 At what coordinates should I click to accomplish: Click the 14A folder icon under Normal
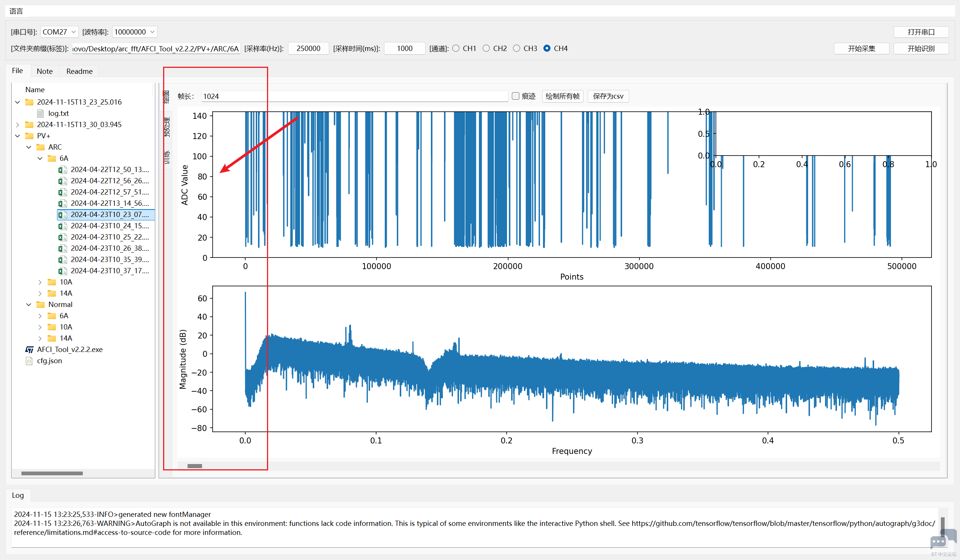coord(51,338)
